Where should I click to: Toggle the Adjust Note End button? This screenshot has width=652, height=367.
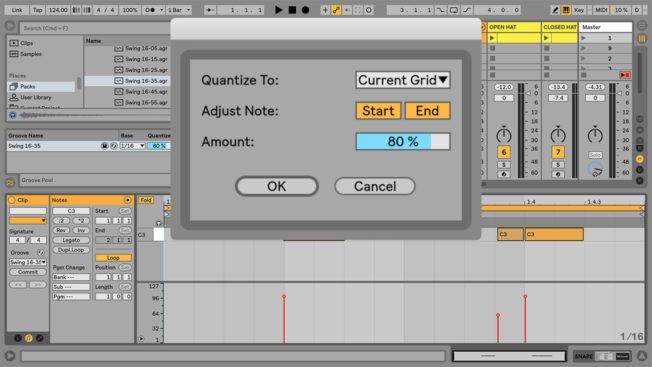pos(427,111)
